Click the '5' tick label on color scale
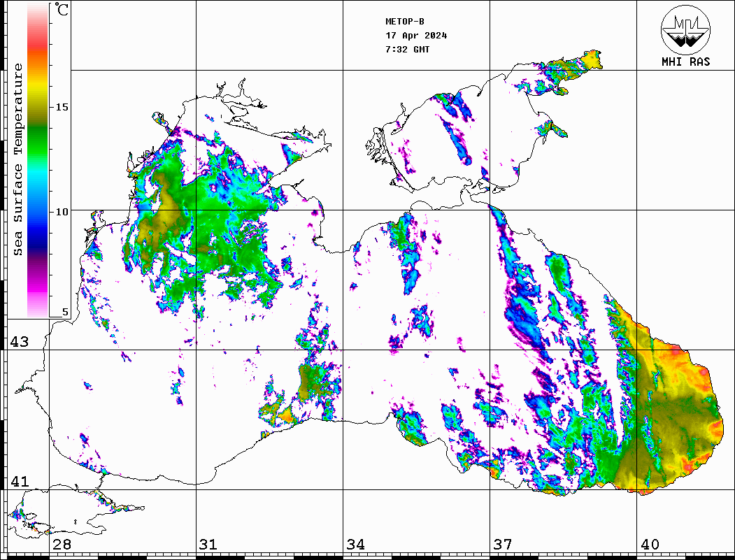This screenshot has height=560, width=735. 65,312
